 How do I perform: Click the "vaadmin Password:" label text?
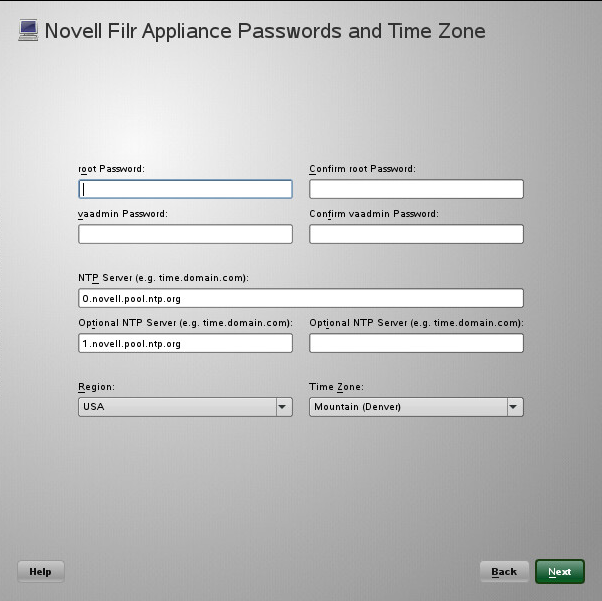(x=122, y=213)
